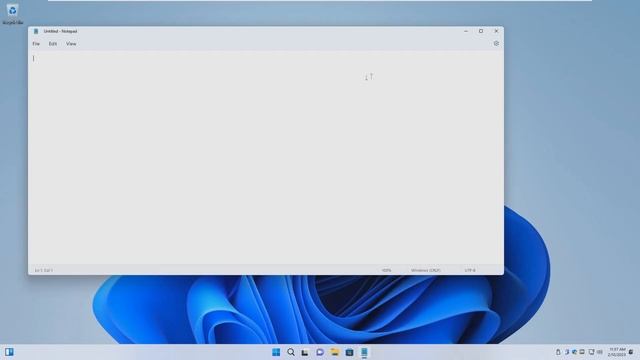
Task: Open the Chat app from taskbar
Action: click(x=320, y=352)
